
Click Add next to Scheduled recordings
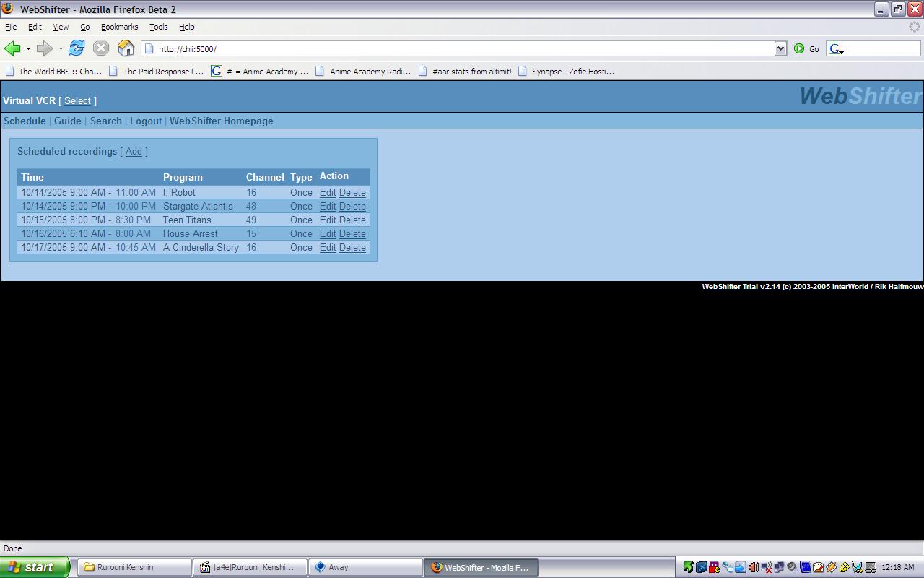[x=134, y=152]
